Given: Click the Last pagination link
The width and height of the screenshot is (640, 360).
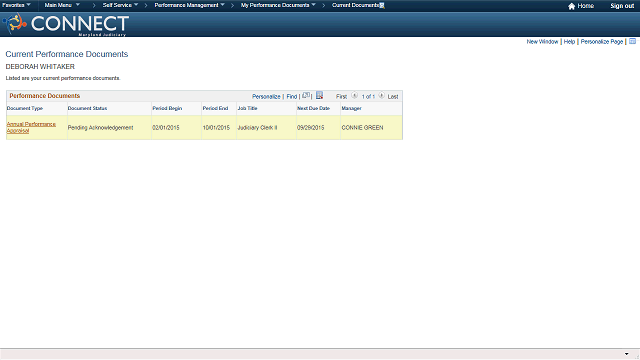Looking at the screenshot, I should pyautogui.click(x=393, y=97).
